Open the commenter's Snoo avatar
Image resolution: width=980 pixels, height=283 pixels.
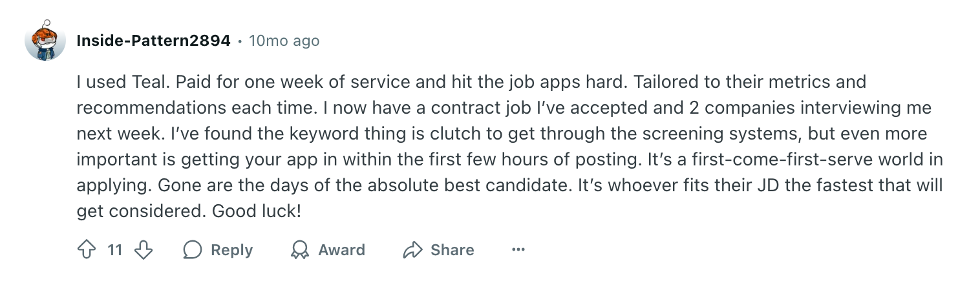[45, 41]
